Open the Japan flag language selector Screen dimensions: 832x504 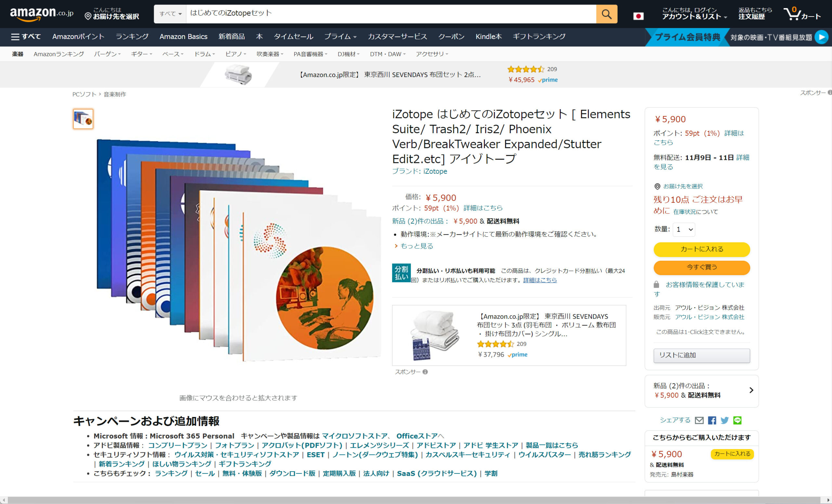pos(638,16)
